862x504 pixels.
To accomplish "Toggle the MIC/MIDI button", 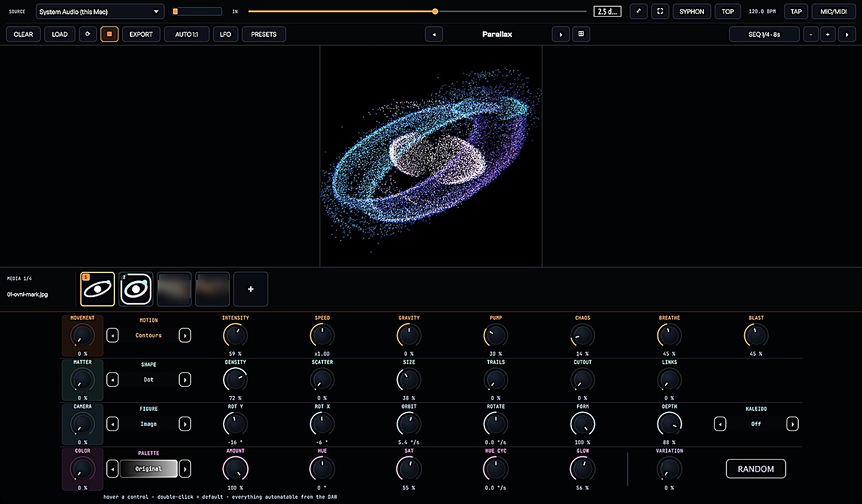I will click(x=834, y=11).
